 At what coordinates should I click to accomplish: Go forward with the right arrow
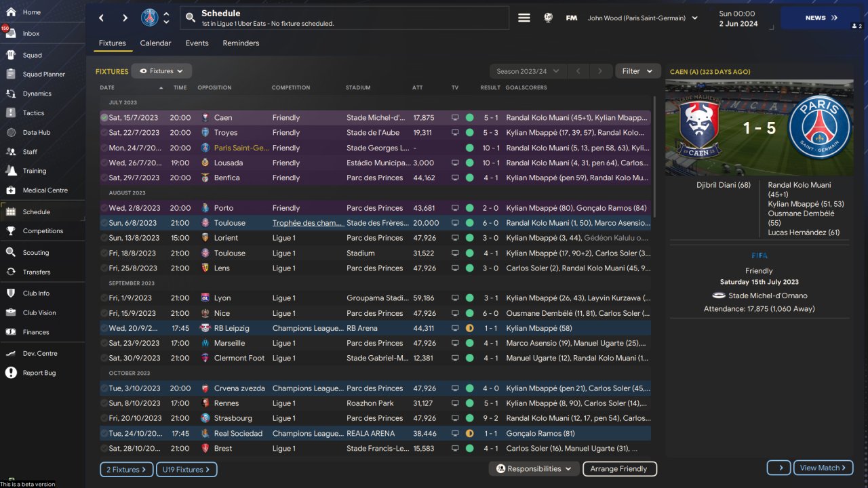coord(125,18)
